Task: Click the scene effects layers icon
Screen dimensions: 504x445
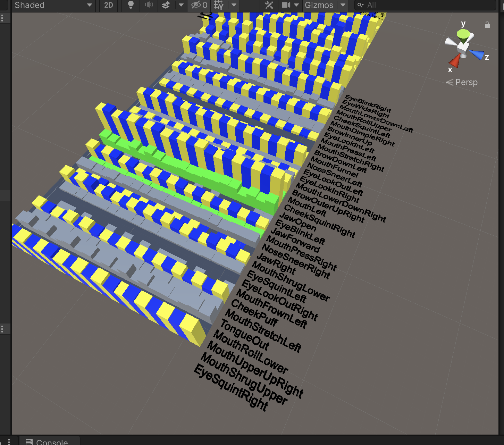Action: [x=166, y=5]
